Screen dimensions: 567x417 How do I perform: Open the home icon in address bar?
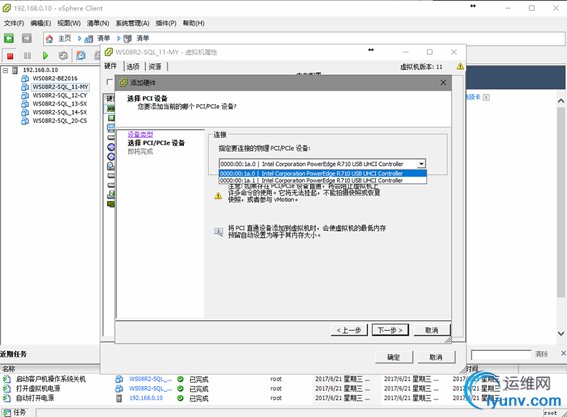[50, 39]
